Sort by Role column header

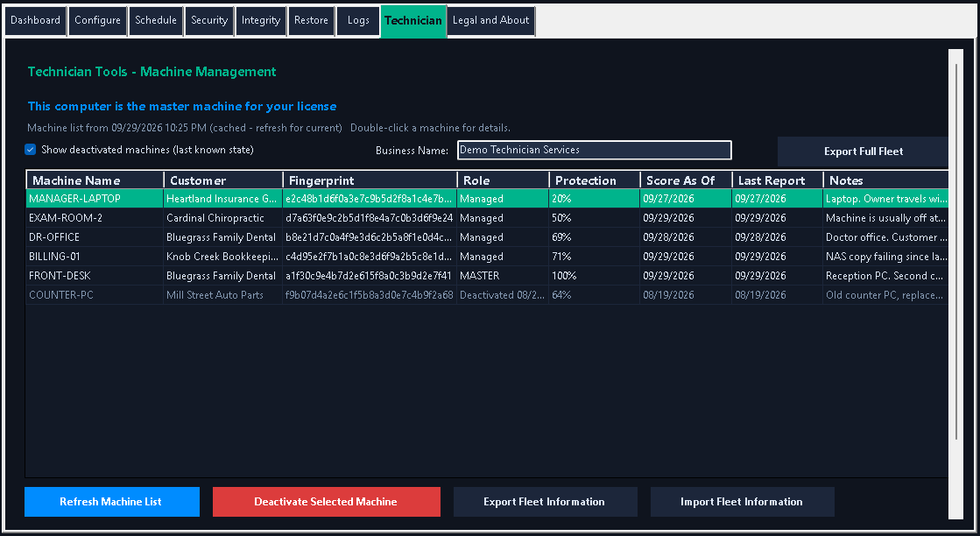pos(503,180)
